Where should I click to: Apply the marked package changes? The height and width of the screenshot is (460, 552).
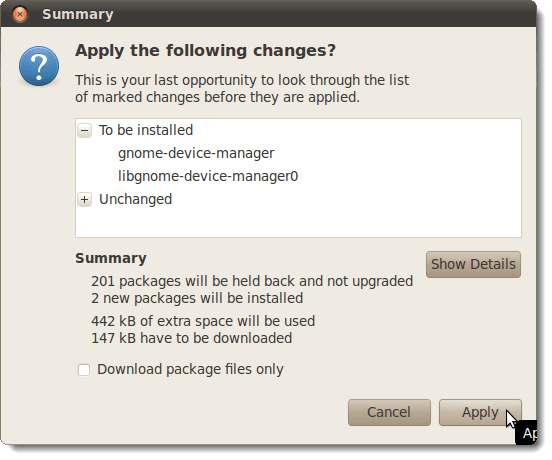pyautogui.click(x=480, y=412)
